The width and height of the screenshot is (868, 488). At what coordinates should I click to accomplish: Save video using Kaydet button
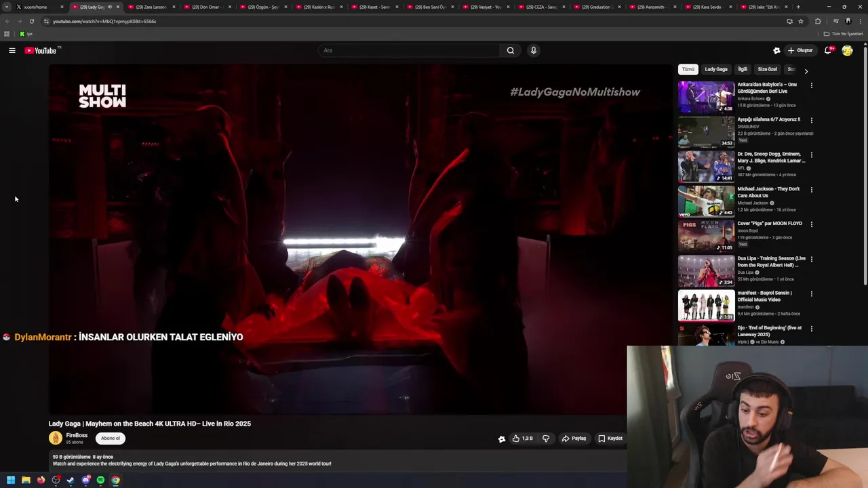[610, 439]
